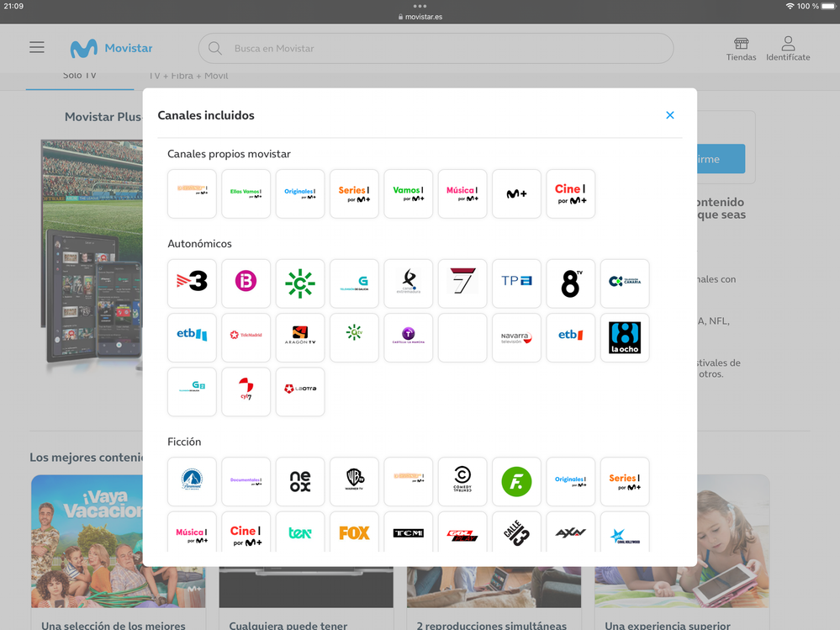Select the TV3 channel logo
Screen dimensions: 840x630
[192, 283]
